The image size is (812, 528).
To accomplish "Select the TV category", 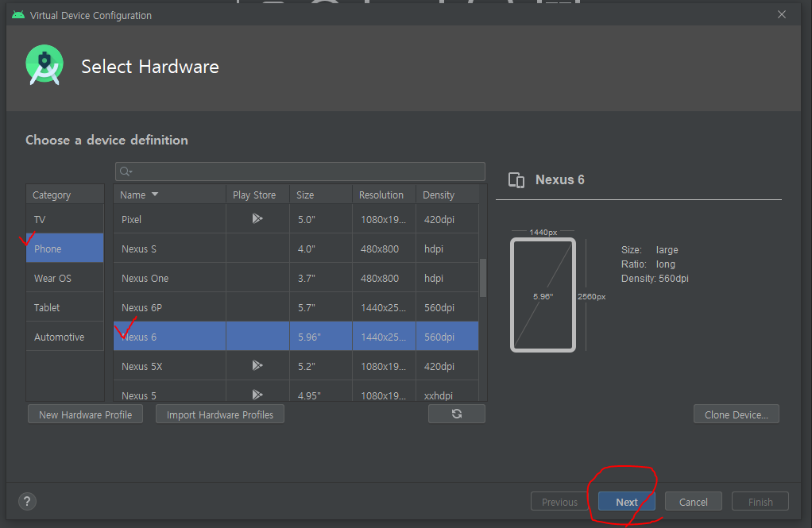I will coord(64,219).
